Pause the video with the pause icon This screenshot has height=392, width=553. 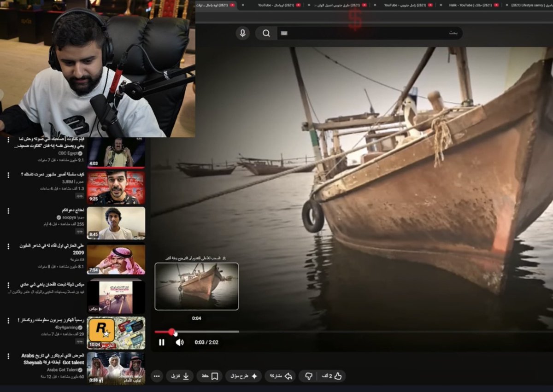point(162,342)
